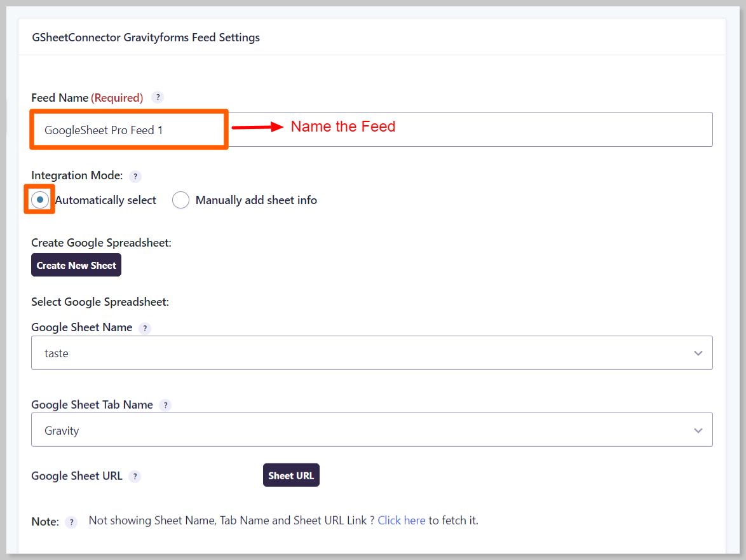The width and height of the screenshot is (746, 560).
Task: Click the Feed Name (Required) field label
Action: click(x=87, y=97)
